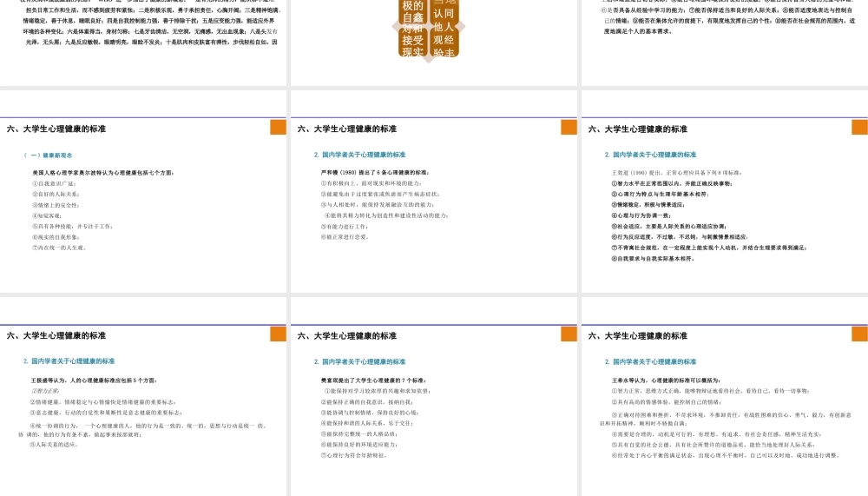Click the line starting '④统一协调的行为'

(x=143, y=430)
